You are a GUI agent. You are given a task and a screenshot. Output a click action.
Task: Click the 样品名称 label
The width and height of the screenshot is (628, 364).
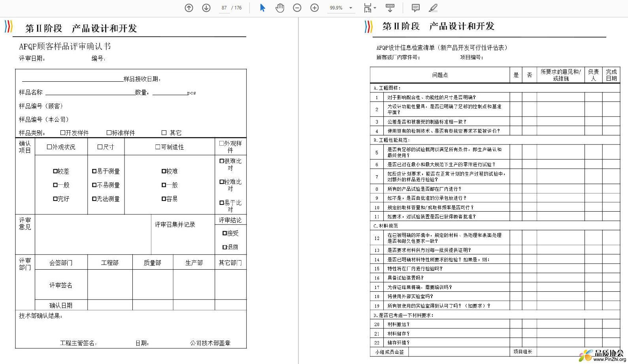(31, 92)
